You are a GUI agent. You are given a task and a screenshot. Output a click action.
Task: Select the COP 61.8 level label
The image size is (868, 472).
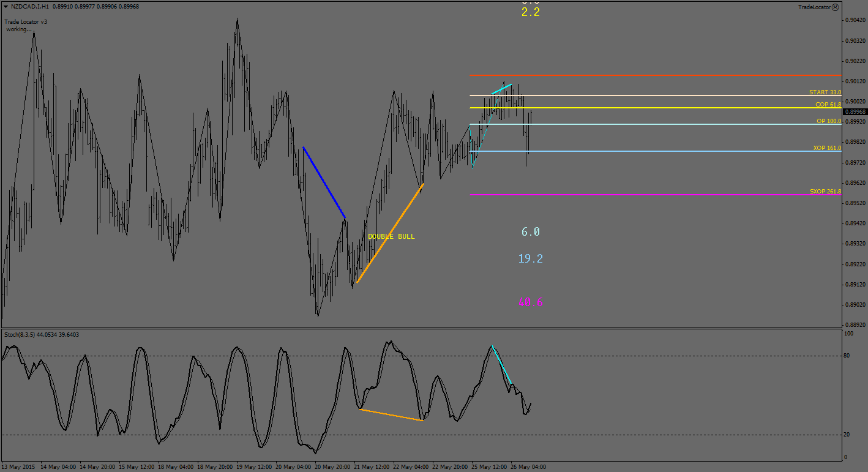coord(827,105)
